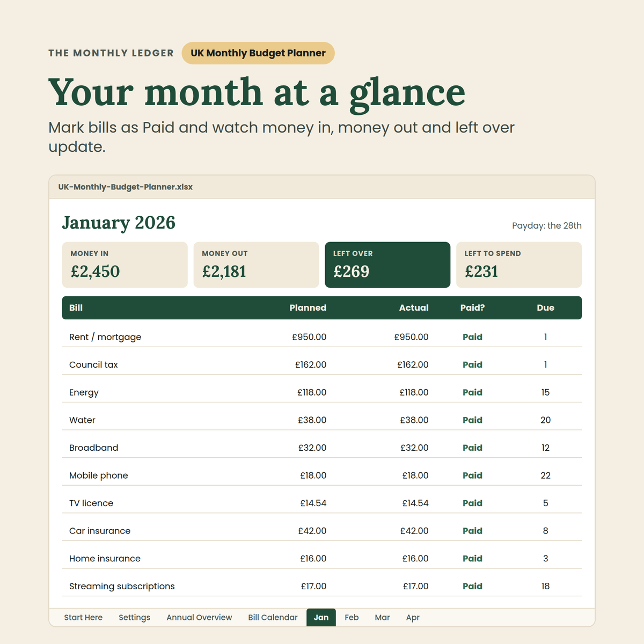
Task: Go to the Bill Calendar tab
Action: coord(273,617)
